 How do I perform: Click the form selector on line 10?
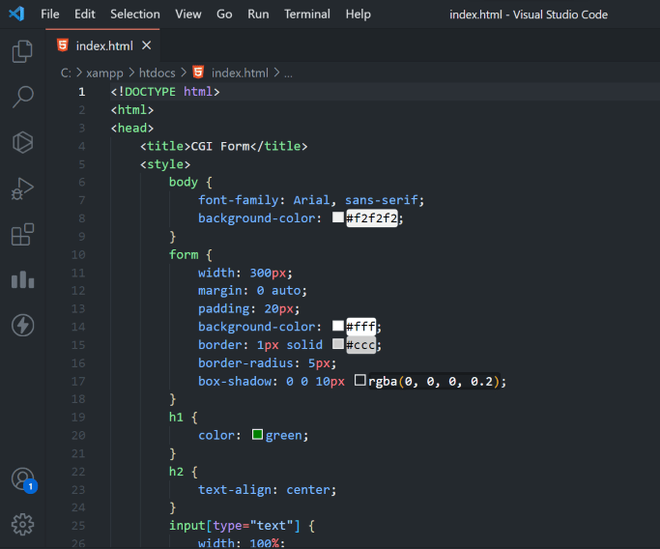pos(183,255)
